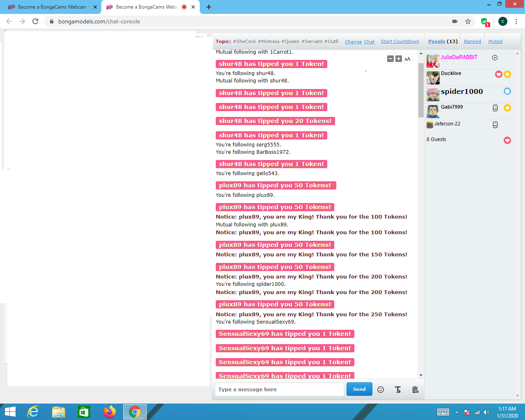Image resolution: width=525 pixels, height=420 pixels.
Task: Decrease chat font size with minus
Action: coord(390,59)
